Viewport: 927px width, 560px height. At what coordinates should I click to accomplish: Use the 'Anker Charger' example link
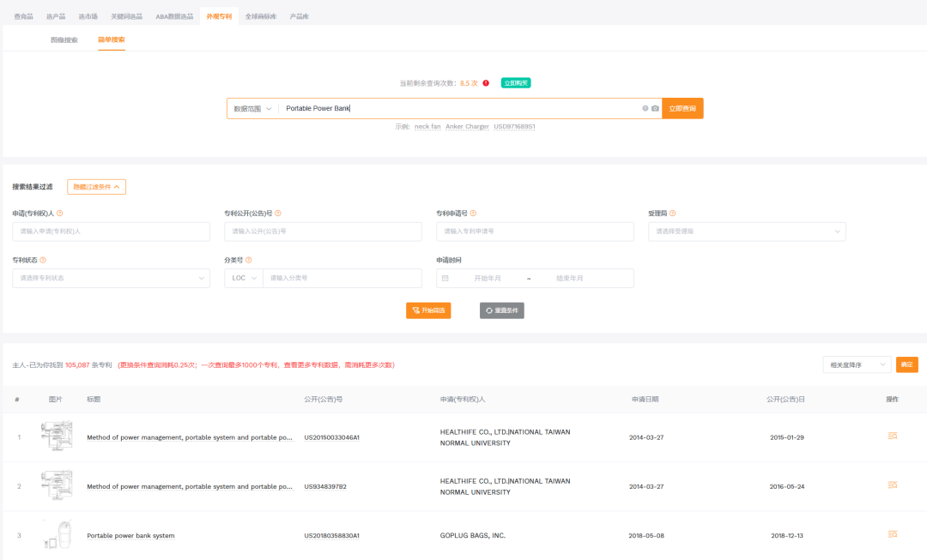coord(467,126)
